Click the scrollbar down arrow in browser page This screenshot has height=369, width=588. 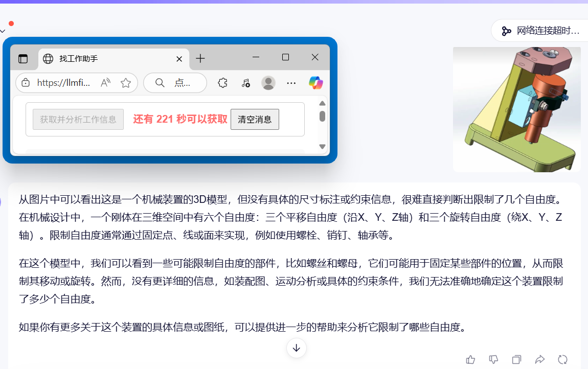(x=322, y=147)
